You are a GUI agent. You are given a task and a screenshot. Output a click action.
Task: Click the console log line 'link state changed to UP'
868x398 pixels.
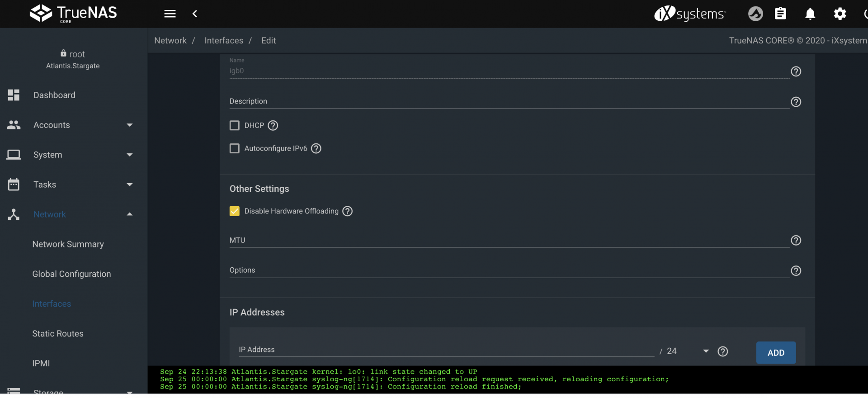click(x=319, y=372)
